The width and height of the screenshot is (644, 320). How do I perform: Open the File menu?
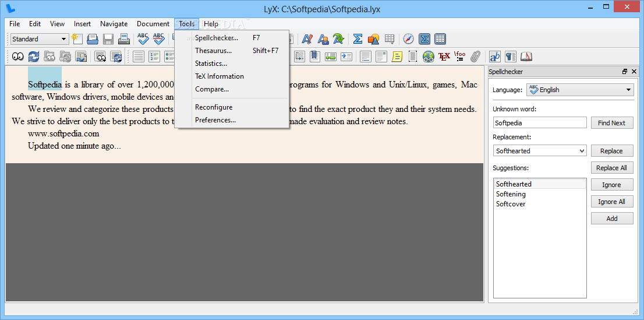pos(15,24)
